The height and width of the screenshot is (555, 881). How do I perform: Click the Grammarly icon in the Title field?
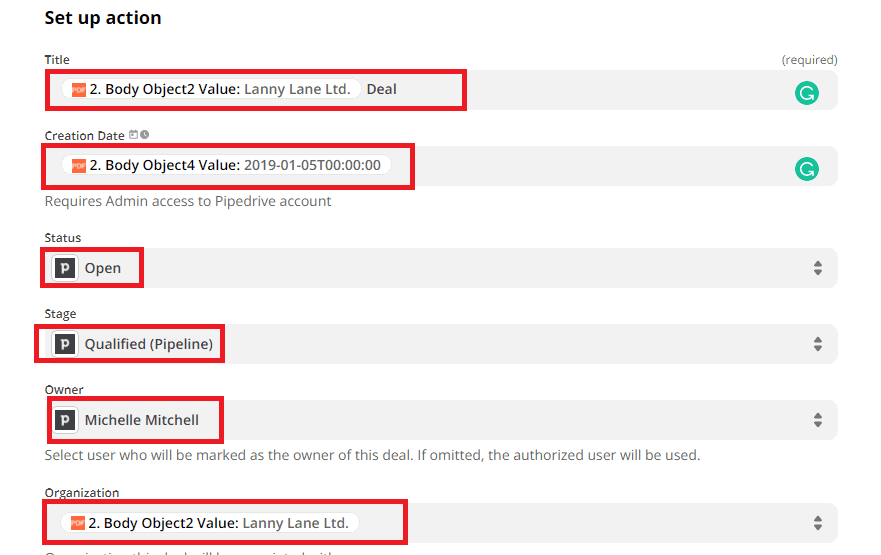click(x=806, y=93)
